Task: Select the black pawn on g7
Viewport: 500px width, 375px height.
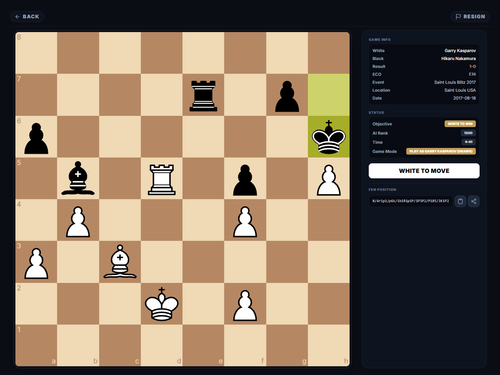Action: click(287, 96)
